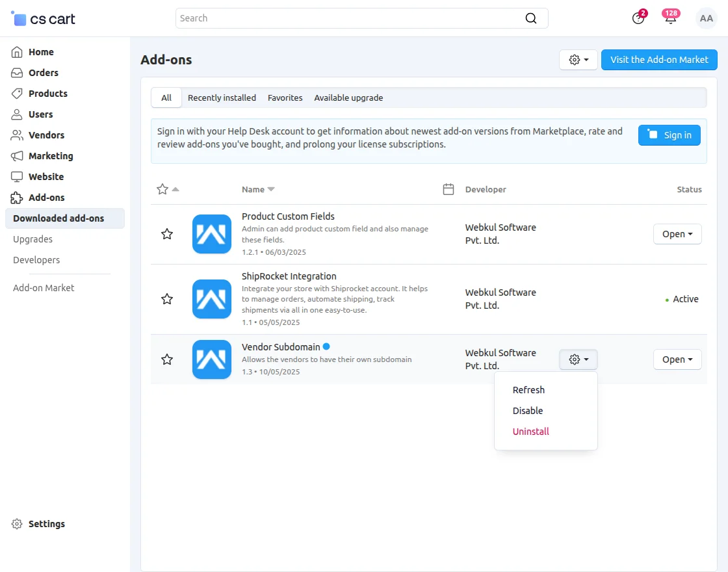Open the gear dropdown next to Visit the Add-on Market
Screen dimensions: 728x572
click(578, 59)
